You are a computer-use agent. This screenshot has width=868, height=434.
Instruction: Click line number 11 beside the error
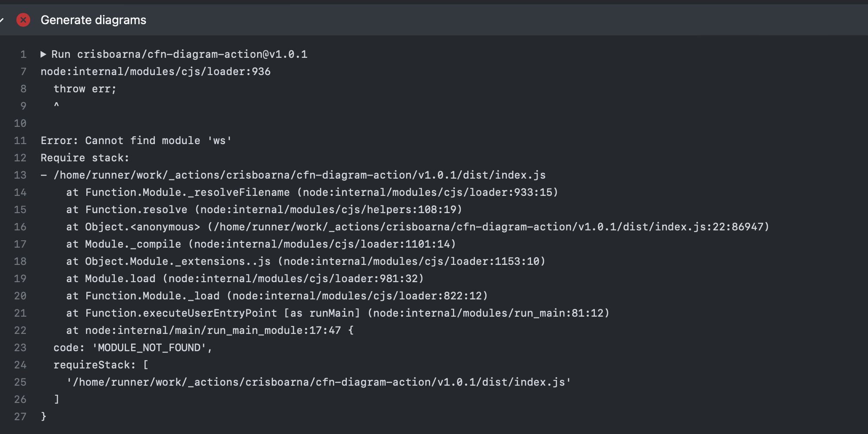pyautogui.click(x=20, y=140)
